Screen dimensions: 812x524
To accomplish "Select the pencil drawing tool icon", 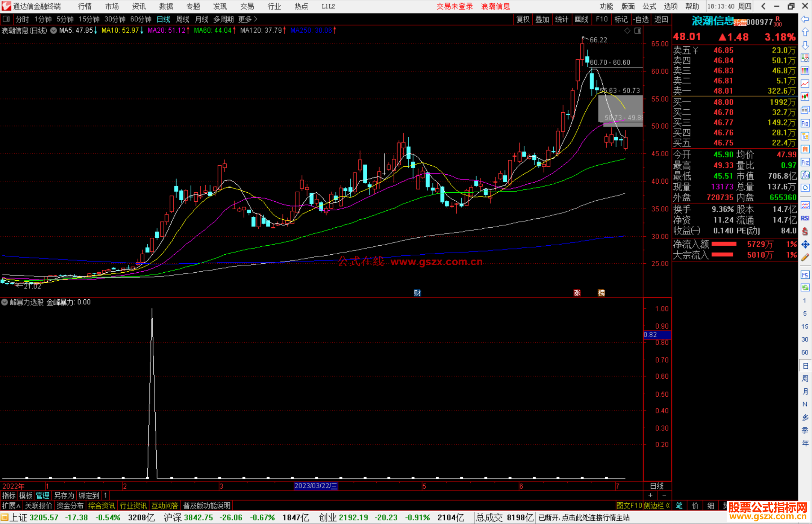I will coord(805,257).
